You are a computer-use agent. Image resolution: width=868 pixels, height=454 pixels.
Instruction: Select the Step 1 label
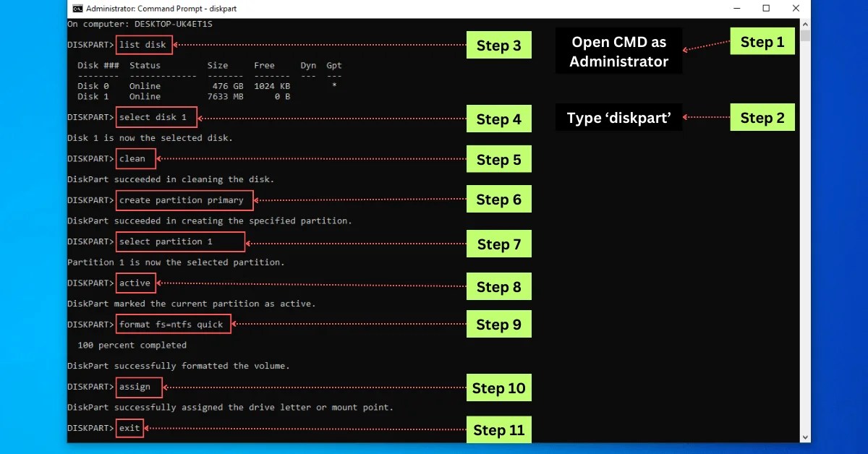tap(762, 41)
